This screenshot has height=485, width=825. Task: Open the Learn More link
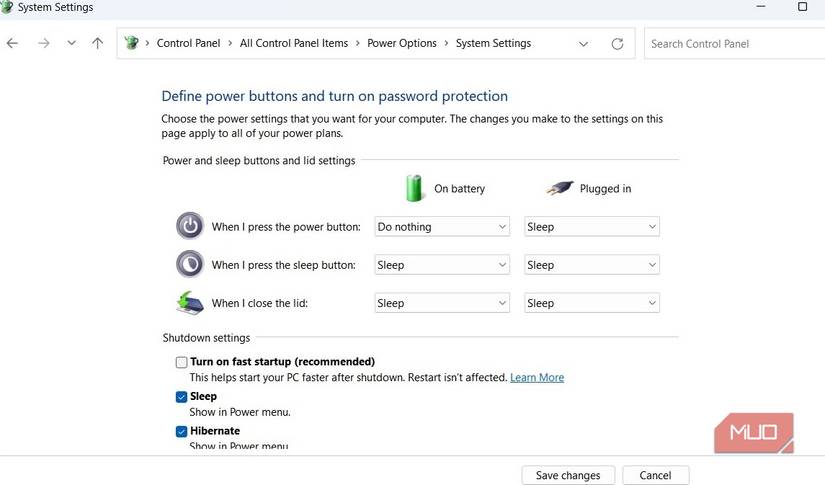[537, 378]
